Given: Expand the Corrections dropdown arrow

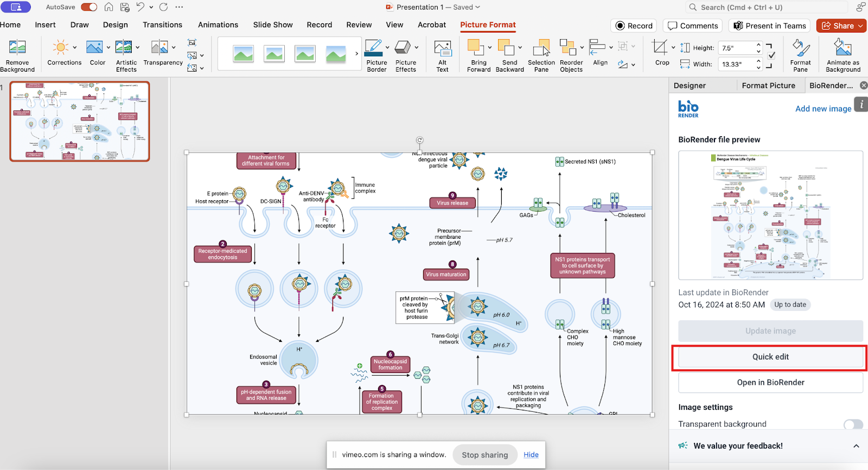Looking at the screenshot, I should point(75,47).
